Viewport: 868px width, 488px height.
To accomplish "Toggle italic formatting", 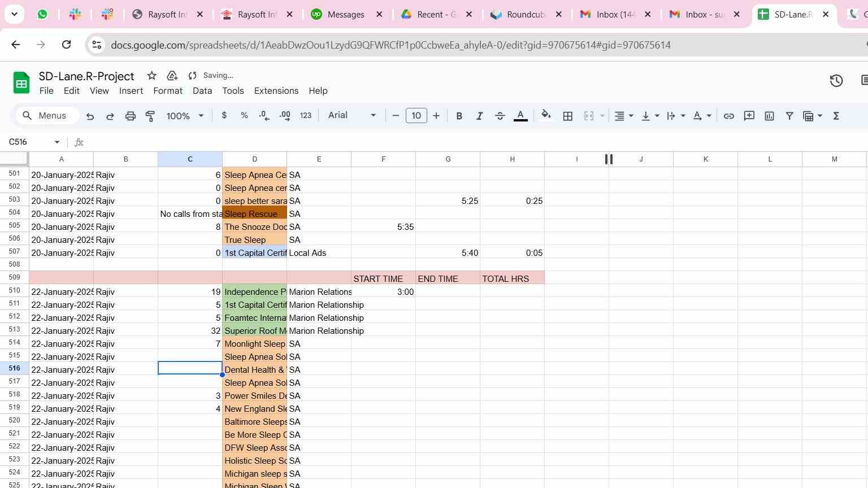I will [479, 116].
